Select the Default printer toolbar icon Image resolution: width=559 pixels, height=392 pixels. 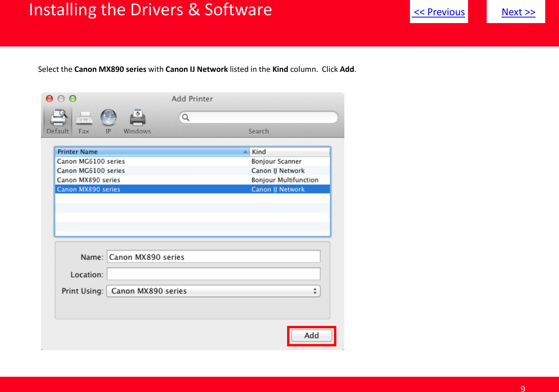point(58,121)
